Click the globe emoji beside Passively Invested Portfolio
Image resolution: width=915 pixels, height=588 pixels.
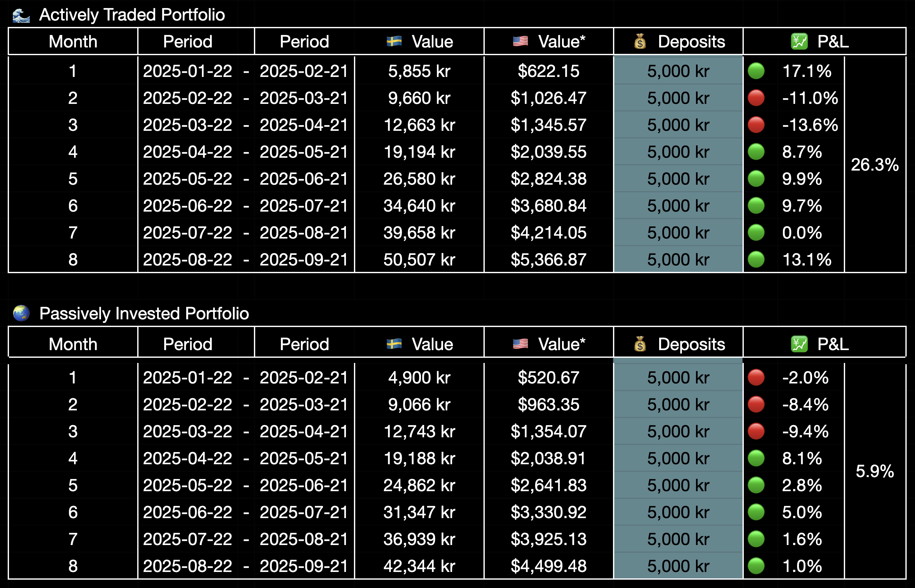pos(21,313)
